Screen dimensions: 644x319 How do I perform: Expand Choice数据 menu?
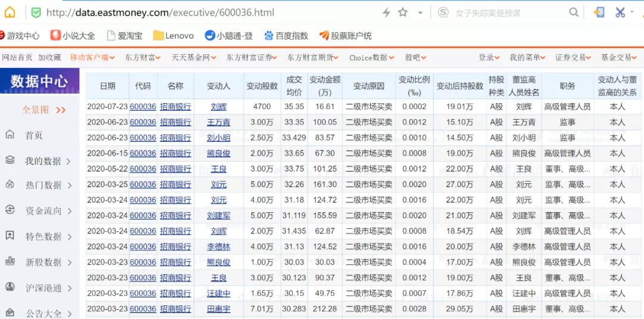click(x=371, y=57)
